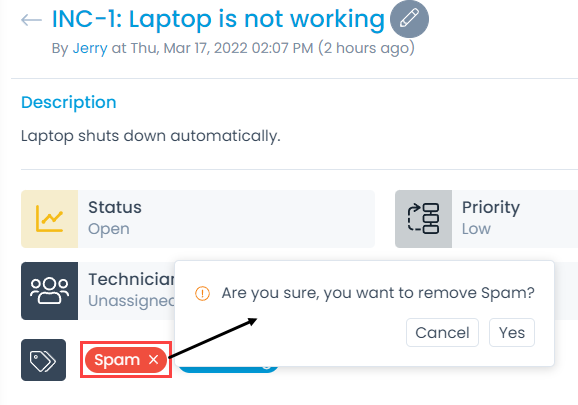Click the orange warning icon in the popup

[x=202, y=294]
